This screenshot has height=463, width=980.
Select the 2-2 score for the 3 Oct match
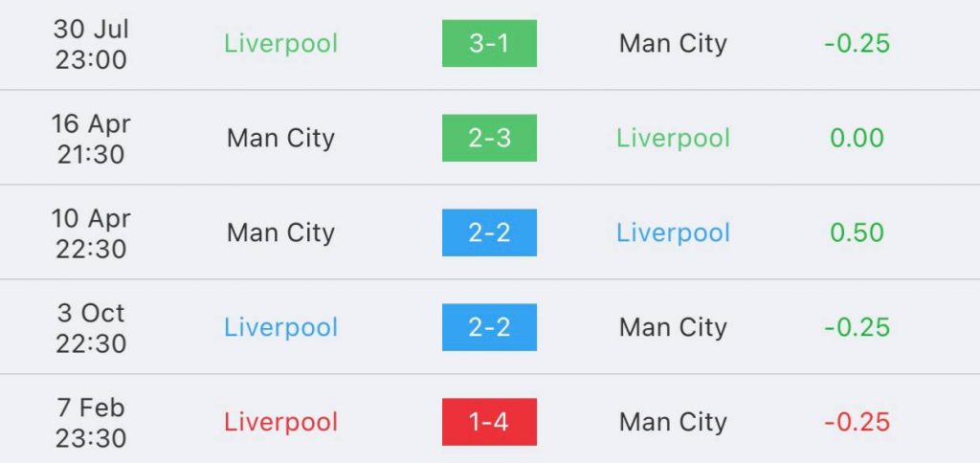(489, 327)
